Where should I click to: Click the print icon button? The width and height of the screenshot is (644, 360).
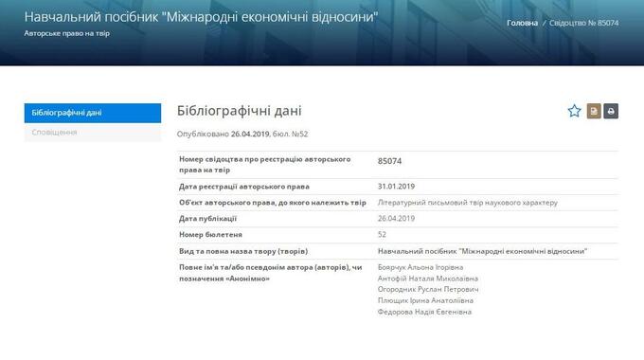[611, 111]
